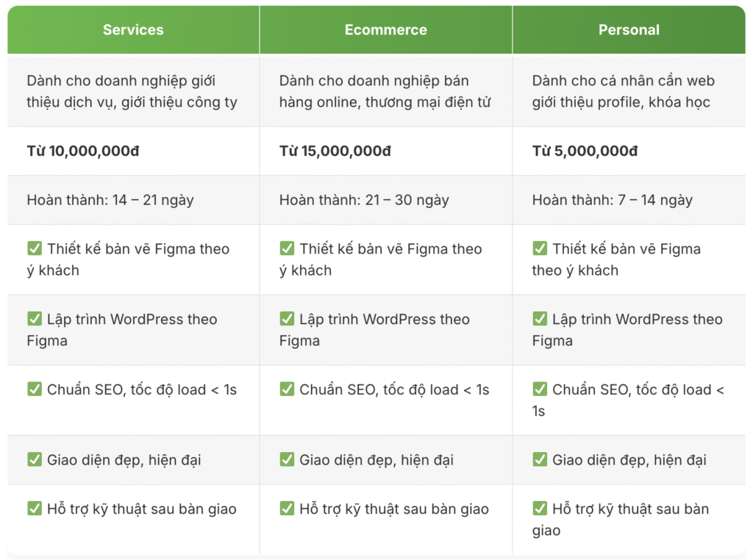Click the Ecommerce technical support checkmark
Screen dimensions: 753x560
[287, 509]
